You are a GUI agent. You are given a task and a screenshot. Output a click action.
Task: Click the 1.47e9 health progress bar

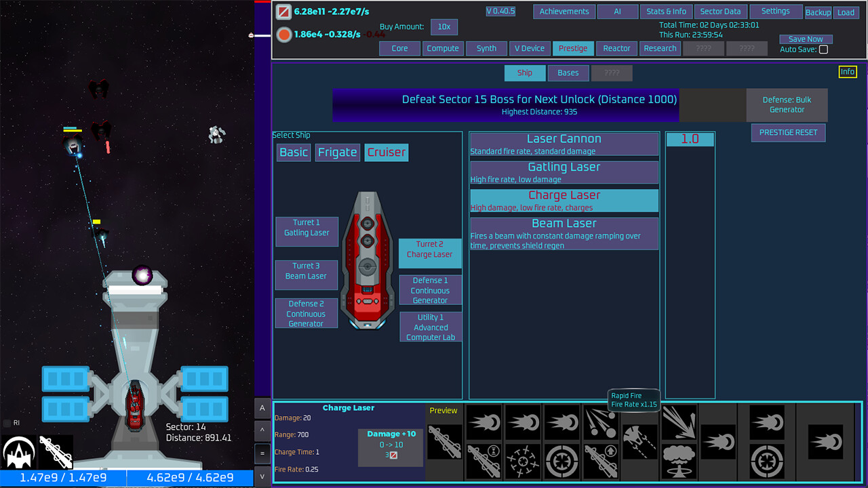tap(64, 478)
